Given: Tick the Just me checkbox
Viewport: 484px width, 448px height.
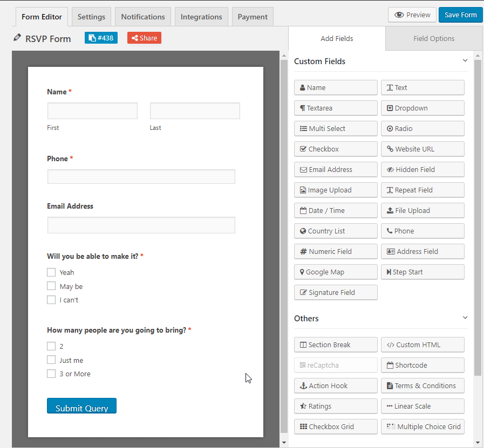Looking at the screenshot, I should (51, 360).
